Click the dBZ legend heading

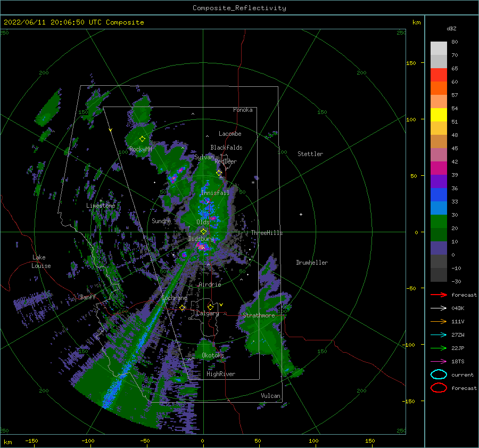[451, 28]
